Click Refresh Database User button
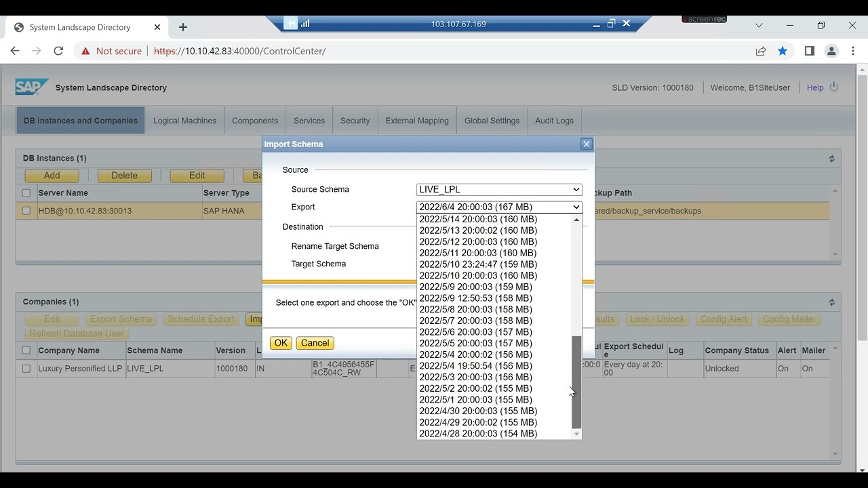This screenshot has height=488, width=868. click(x=76, y=333)
